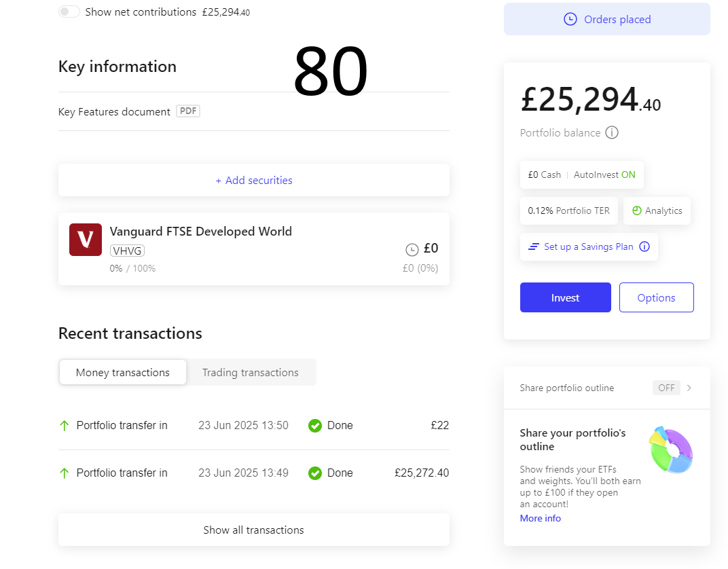
Task: Open the More info link
Action: pyautogui.click(x=541, y=518)
